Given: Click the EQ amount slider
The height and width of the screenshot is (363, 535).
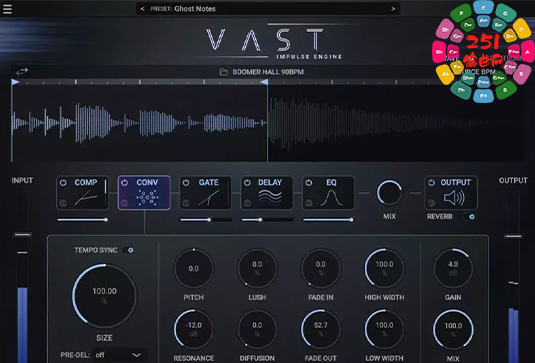Looking at the screenshot, I should 328,220.
